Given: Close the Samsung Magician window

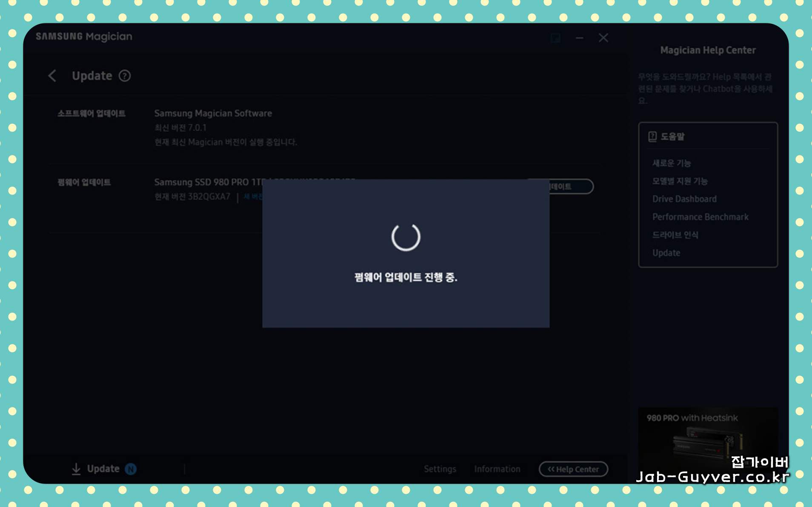Looking at the screenshot, I should [x=603, y=38].
